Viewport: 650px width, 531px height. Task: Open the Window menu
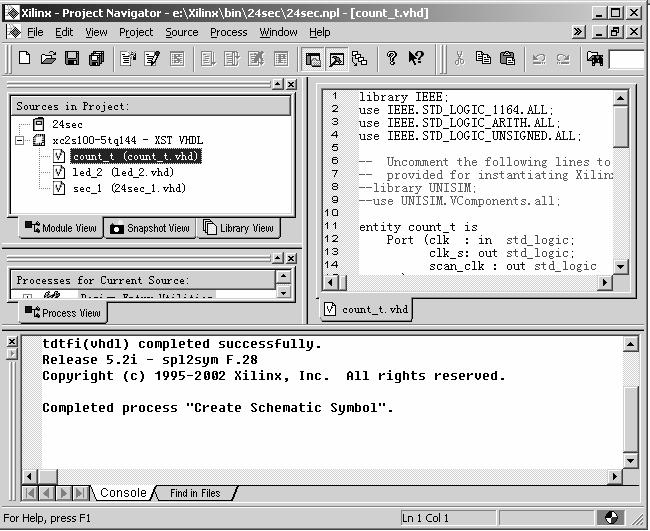coord(278,32)
